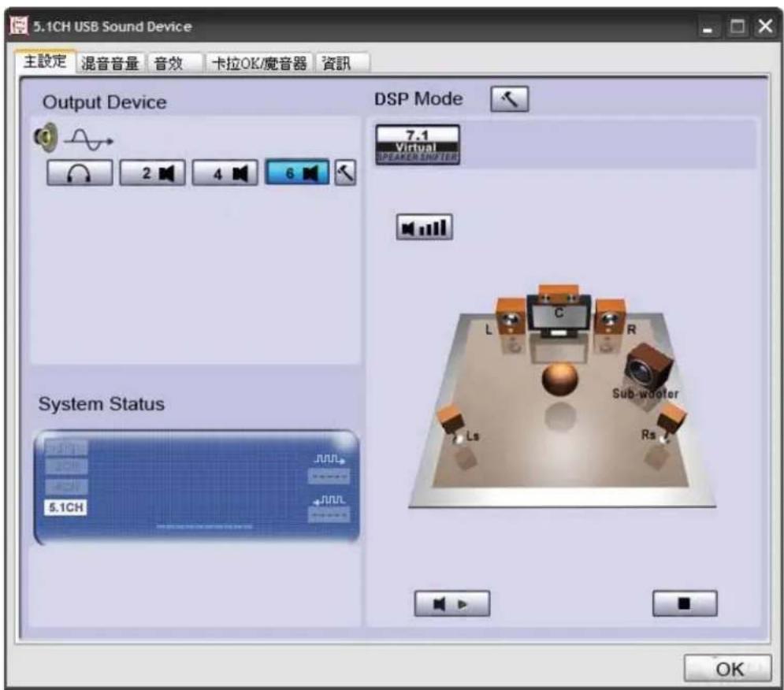Open the 資訊 tab
784x690 pixels.
[x=343, y=64]
